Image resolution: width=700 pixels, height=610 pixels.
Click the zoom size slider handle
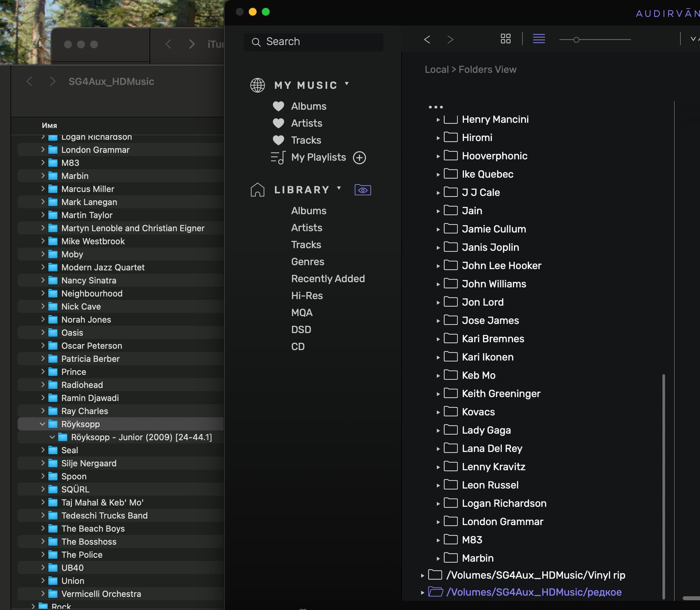[576, 39]
